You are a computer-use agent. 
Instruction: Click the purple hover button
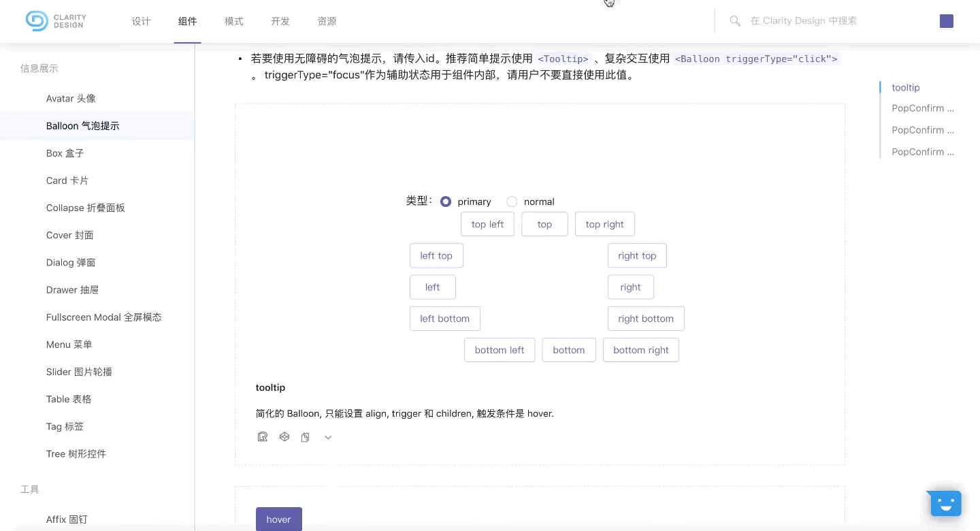[x=278, y=519]
